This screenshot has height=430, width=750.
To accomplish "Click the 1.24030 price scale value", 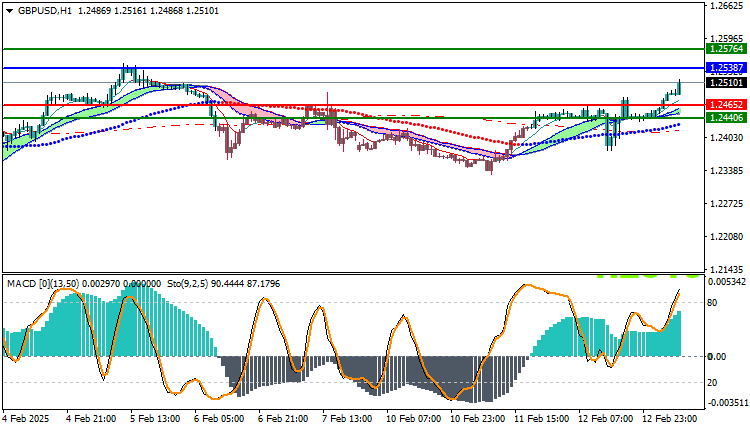I will click(726, 138).
